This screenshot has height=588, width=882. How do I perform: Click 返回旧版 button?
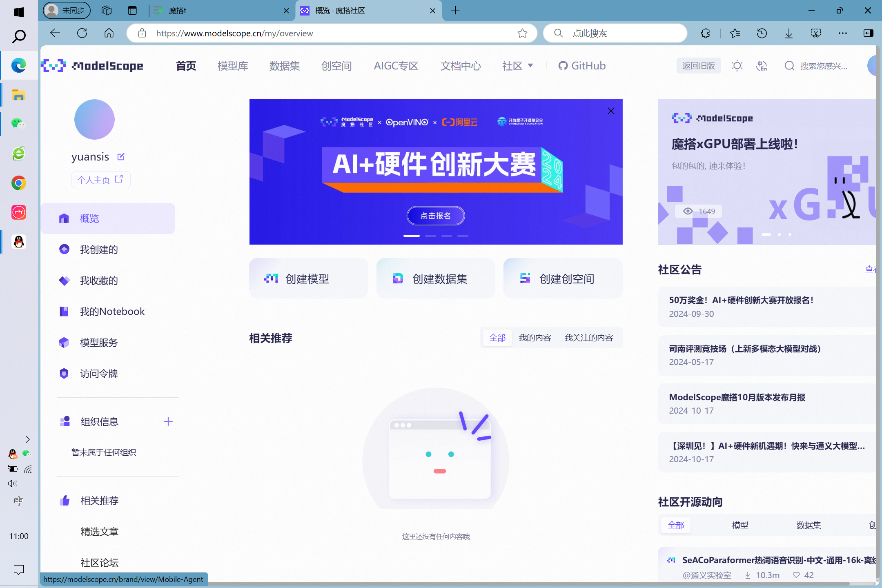tap(699, 66)
